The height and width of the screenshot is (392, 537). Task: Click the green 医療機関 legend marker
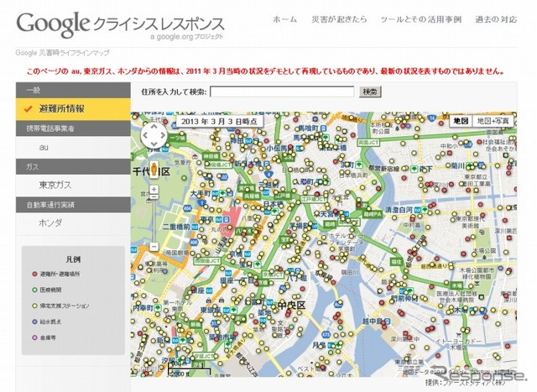point(34,290)
